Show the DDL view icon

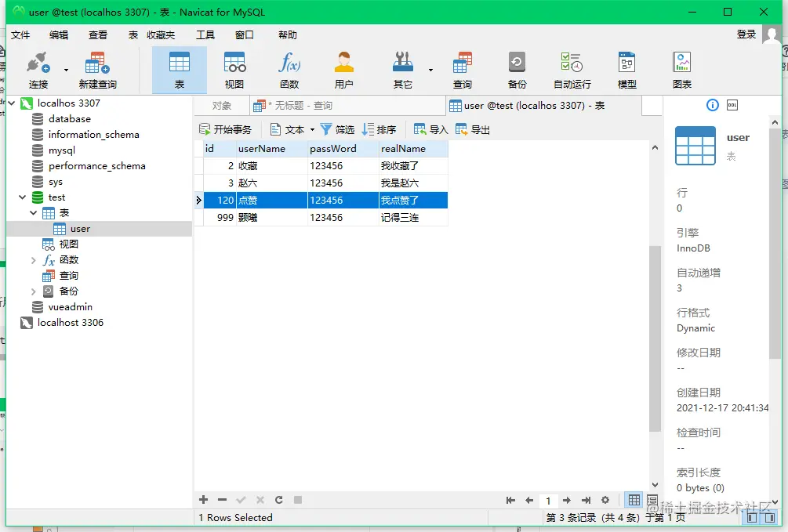tap(732, 105)
